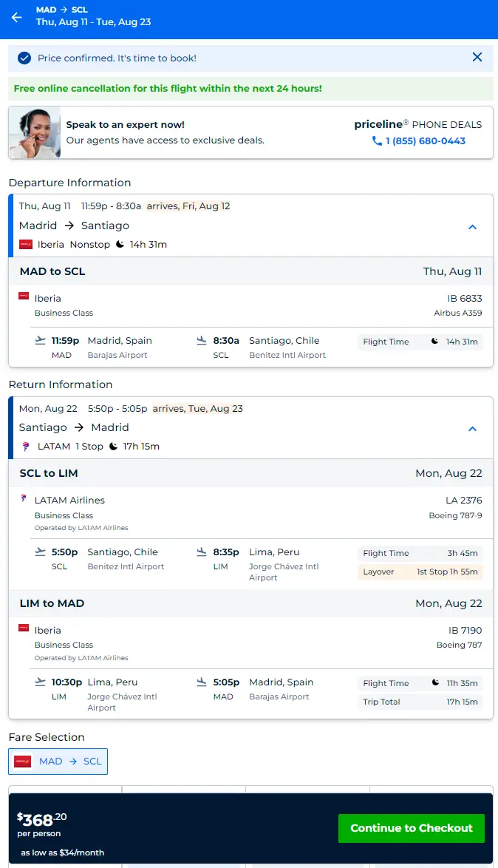Click the takeoff icon beside 11:59p departure

[x=40, y=341]
